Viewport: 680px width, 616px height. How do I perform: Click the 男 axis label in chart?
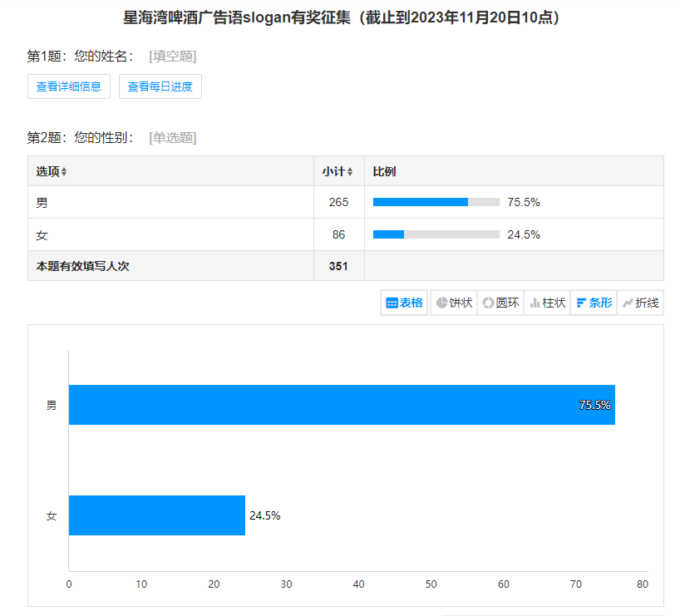[52, 405]
